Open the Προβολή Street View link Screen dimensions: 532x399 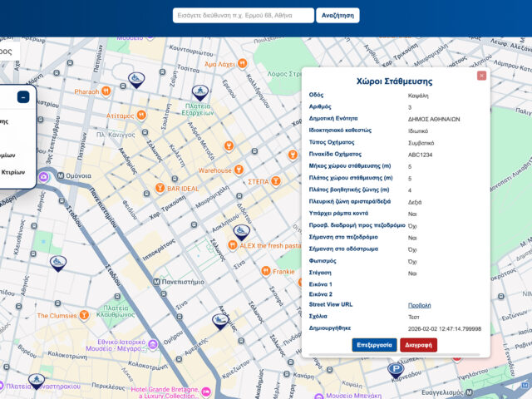click(419, 305)
